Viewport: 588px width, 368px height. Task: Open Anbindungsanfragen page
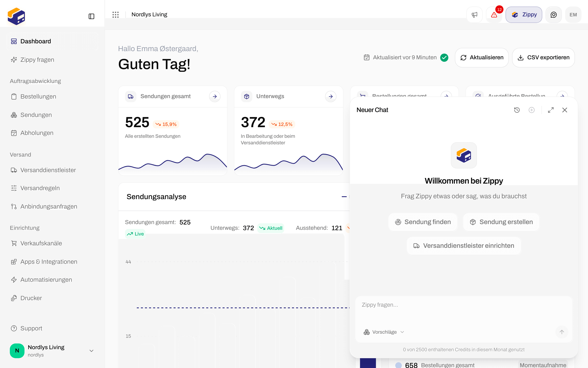52,207
